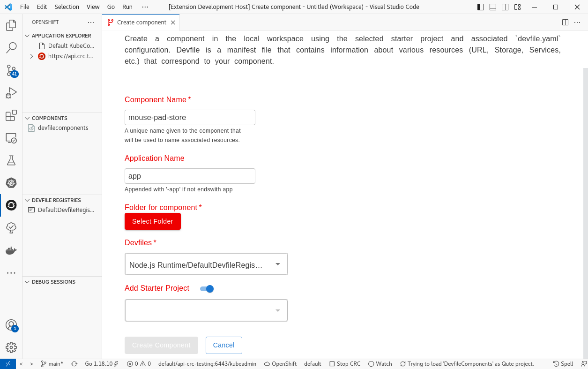Open the Docker whale icon view
Viewport: 588px width, 369px height.
point(11,250)
